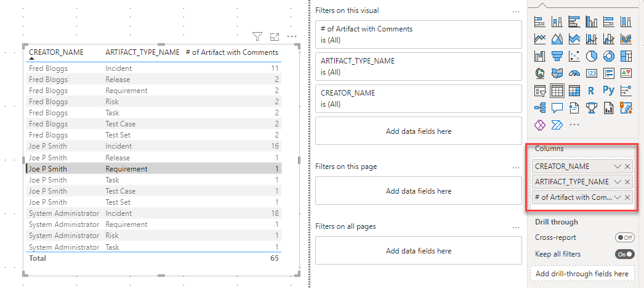Turn on the Cross-report toggle

pyautogui.click(x=624, y=237)
